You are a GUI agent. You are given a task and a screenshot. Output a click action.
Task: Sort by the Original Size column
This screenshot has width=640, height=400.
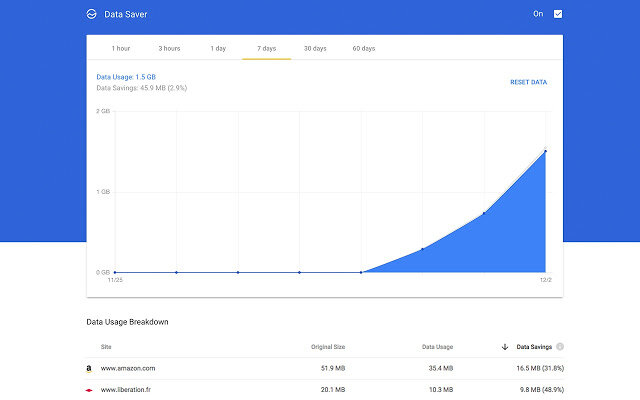click(x=326, y=347)
